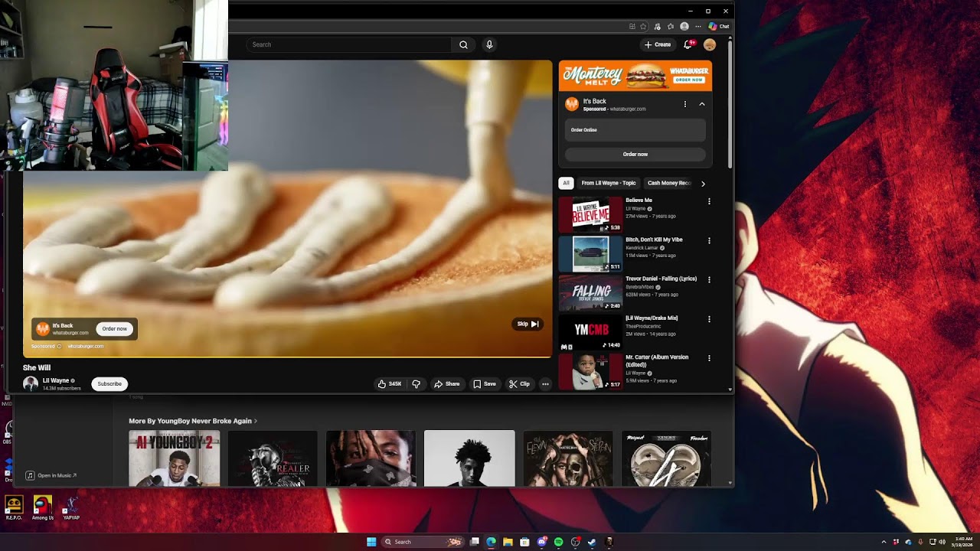The width and height of the screenshot is (980, 551).
Task: Open YAPYAP desktop shortcut
Action: click(x=71, y=507)
